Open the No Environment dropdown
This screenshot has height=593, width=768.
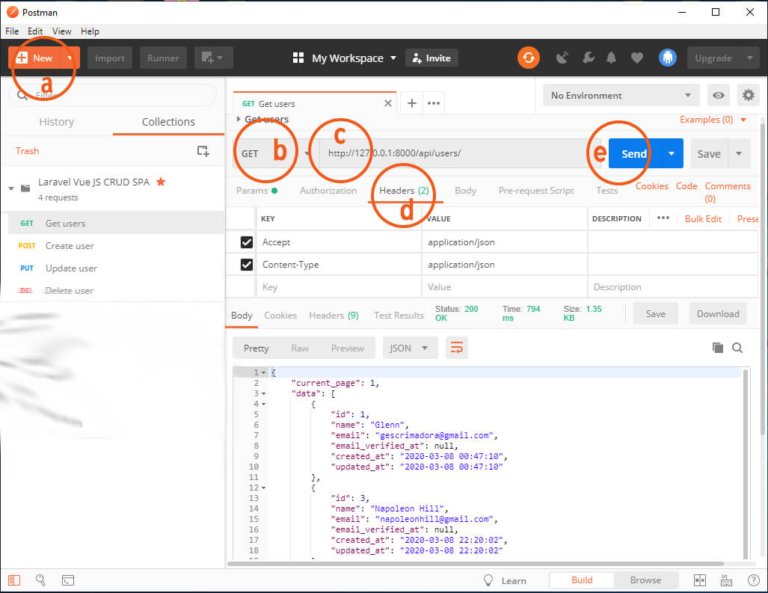[x=621, y=95]
